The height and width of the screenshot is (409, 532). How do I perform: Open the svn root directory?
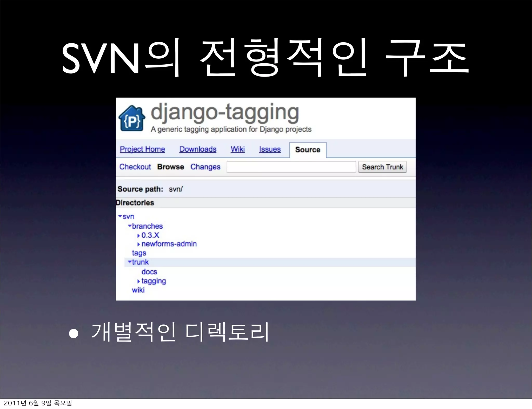click(128, 216)
